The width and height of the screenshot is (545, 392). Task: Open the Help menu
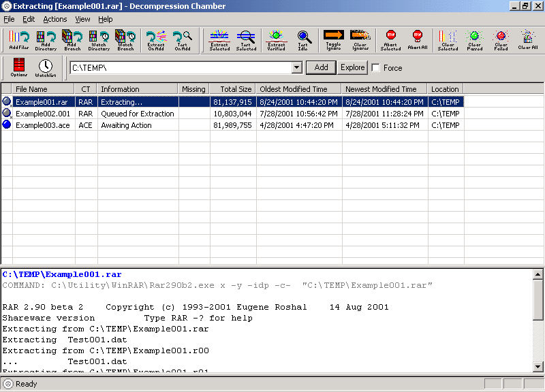106,20
